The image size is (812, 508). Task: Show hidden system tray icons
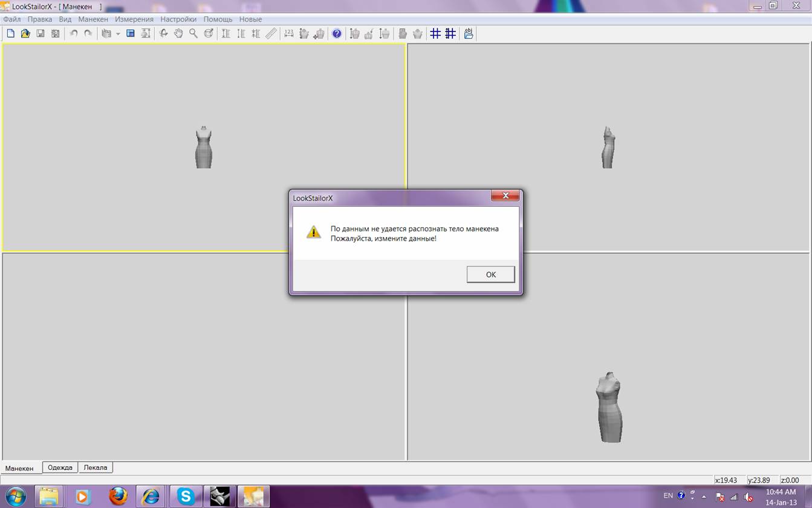tap(704, 497)
